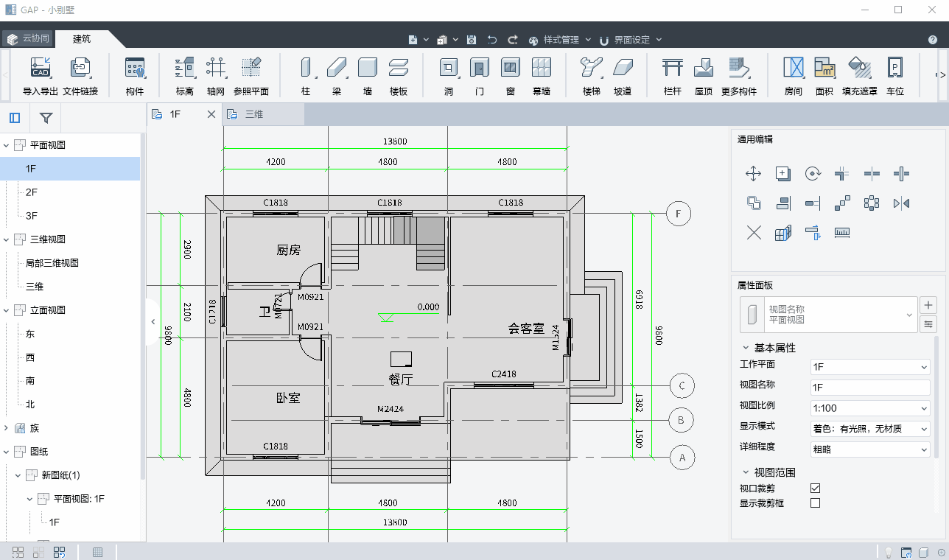Click the move tool in 通用编辑
This screenshot has width=949, height=560.
point(753,174)
